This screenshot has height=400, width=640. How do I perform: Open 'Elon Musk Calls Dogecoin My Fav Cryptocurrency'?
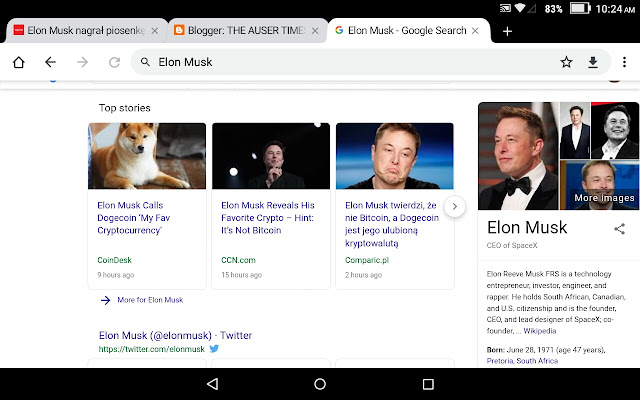tap(133, 218)
